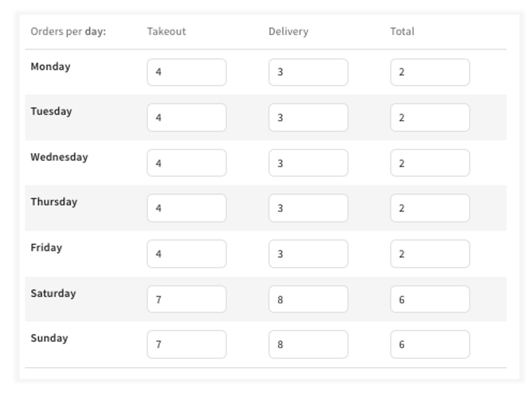Select Friday Delivery orders field

(x=307, y=254)
